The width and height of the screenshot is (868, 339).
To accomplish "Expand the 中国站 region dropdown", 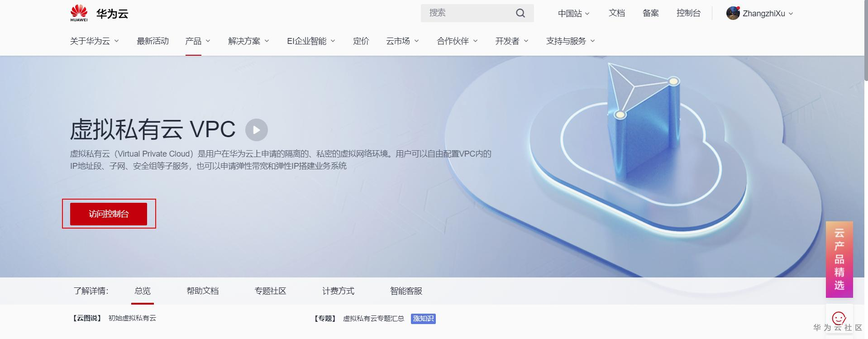I will point(573,14).
